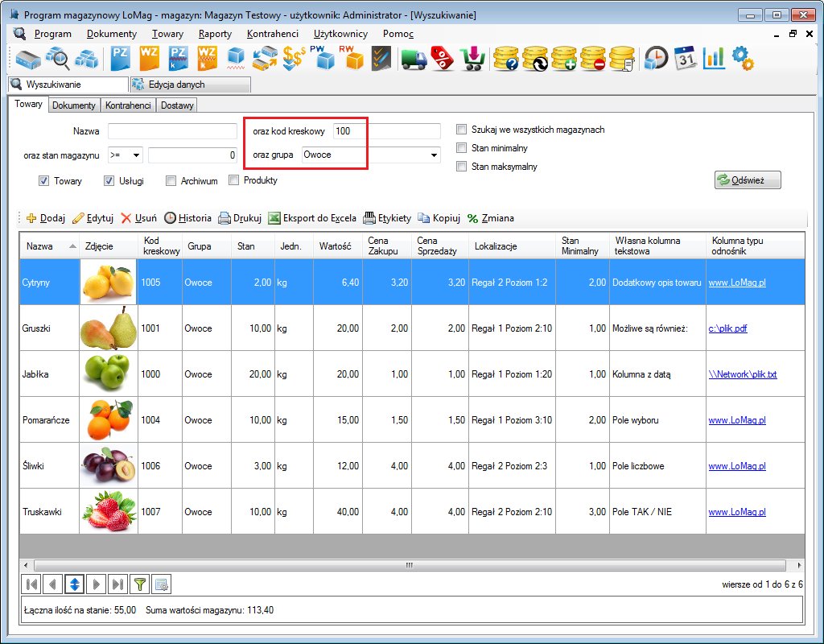The image size is (824, 644).
Task: Open the blue gears settings icon
Action: click(x=741, y=59)
